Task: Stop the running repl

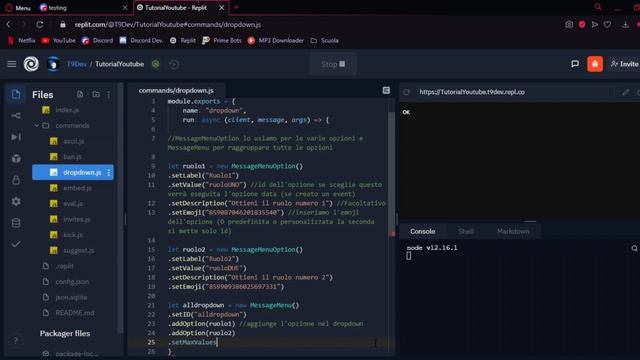Action: point(333,64)
